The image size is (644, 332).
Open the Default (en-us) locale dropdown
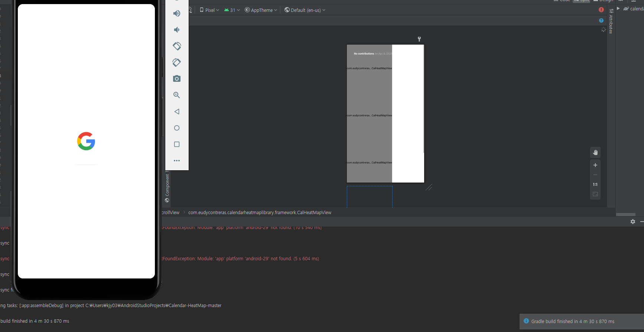click(305, 10)
